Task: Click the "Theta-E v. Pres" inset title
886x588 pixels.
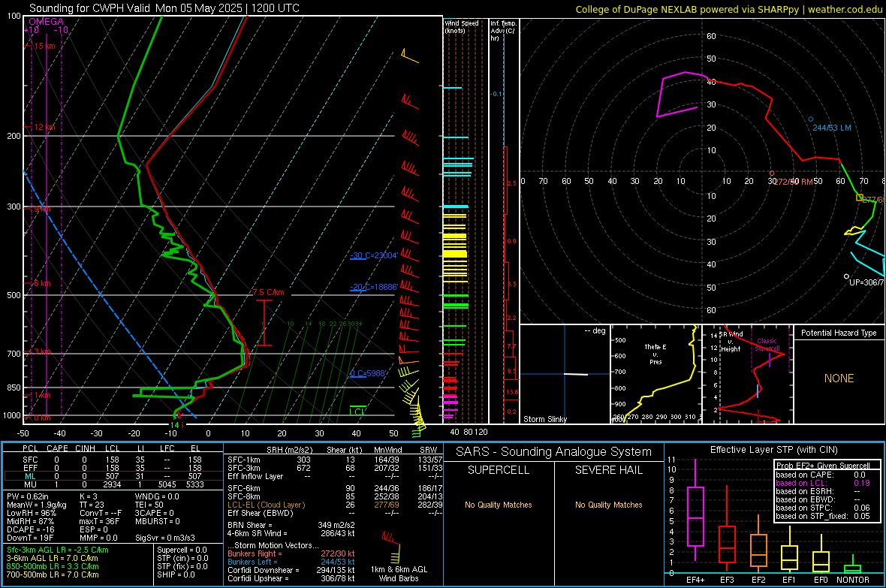Action: (655, 354)
